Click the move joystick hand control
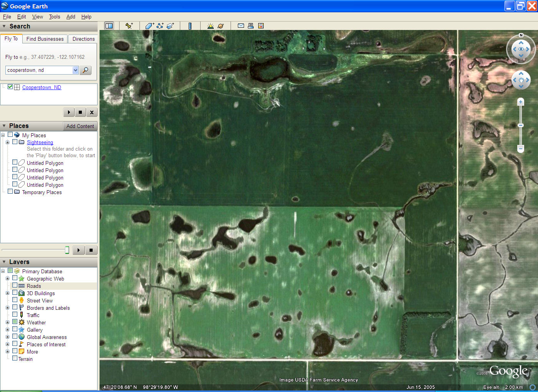Screen dimensions: 538x392 coord(521,80)
